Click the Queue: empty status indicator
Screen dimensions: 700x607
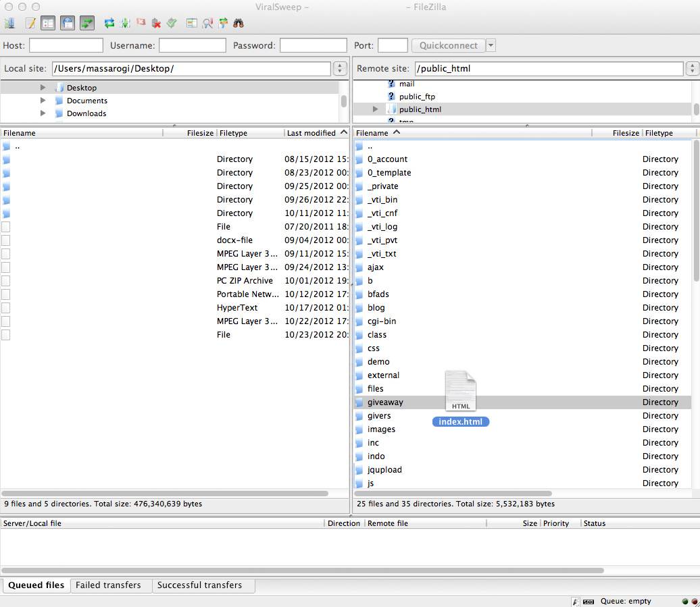[x=626, y=601]
